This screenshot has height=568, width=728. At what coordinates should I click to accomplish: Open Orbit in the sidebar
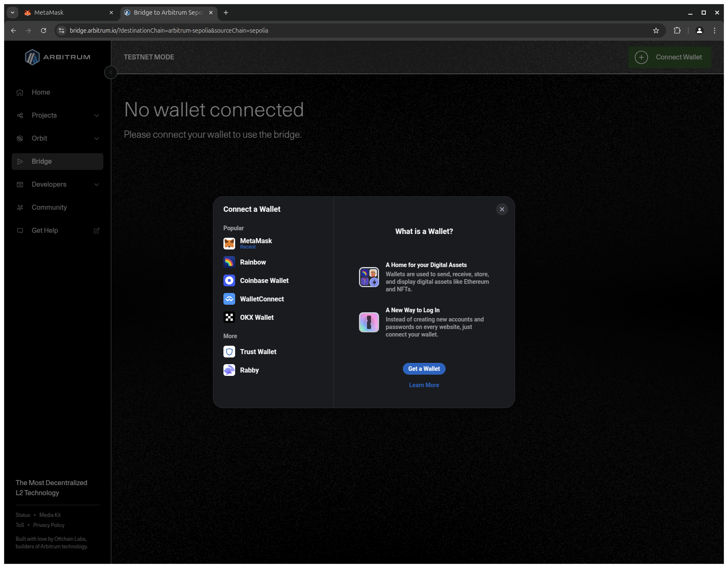[x=58, y=139]
